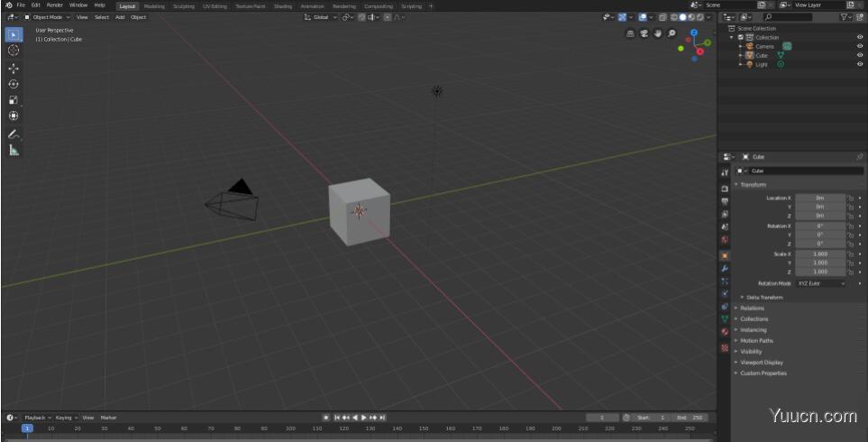This screenshot has width=868, height=442.
Task: Toggle viewport overlays button
Action: pyautogui.click(x=642, y=17)
